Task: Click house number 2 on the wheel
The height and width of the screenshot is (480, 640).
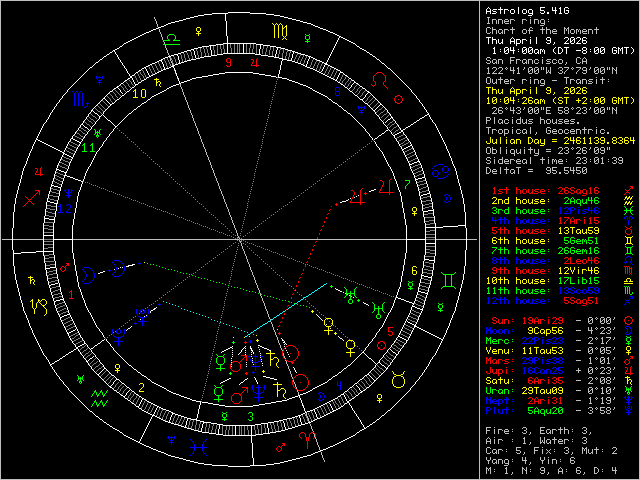Action: pos(143,388)
